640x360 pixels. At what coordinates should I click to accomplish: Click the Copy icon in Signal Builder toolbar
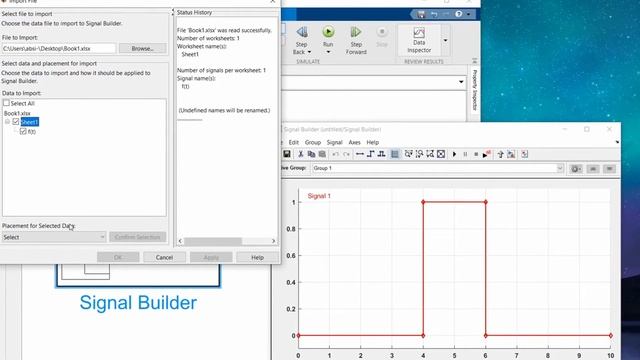(311, 154)
